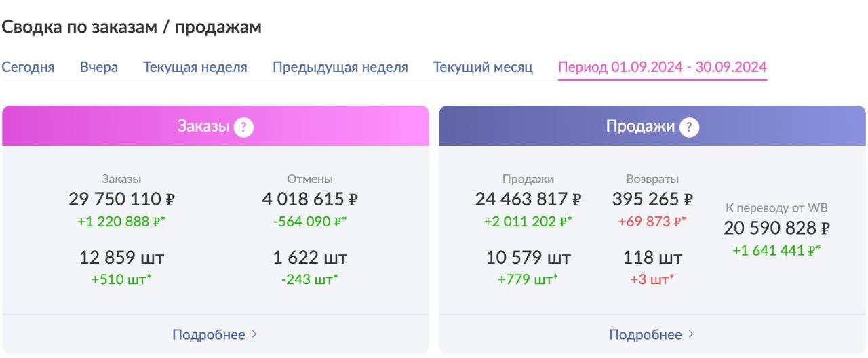Viewport: 868px width, 358px height.
Task: Select the Вчера tab
Action: click(x=99, y=67)
